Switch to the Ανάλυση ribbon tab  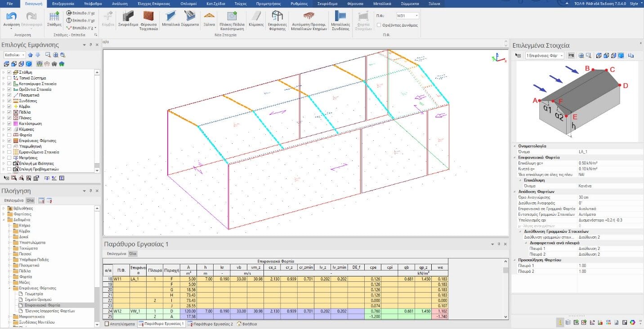119,4
